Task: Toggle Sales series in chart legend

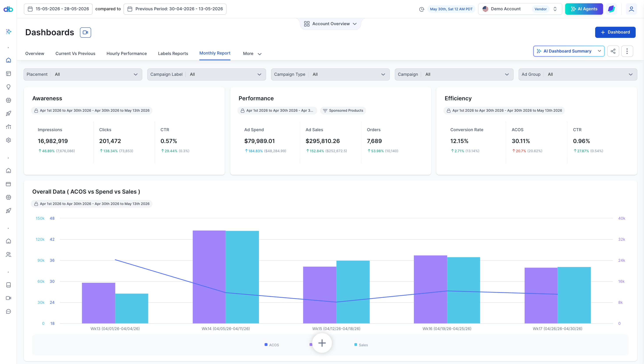Action: coord(361,345)
